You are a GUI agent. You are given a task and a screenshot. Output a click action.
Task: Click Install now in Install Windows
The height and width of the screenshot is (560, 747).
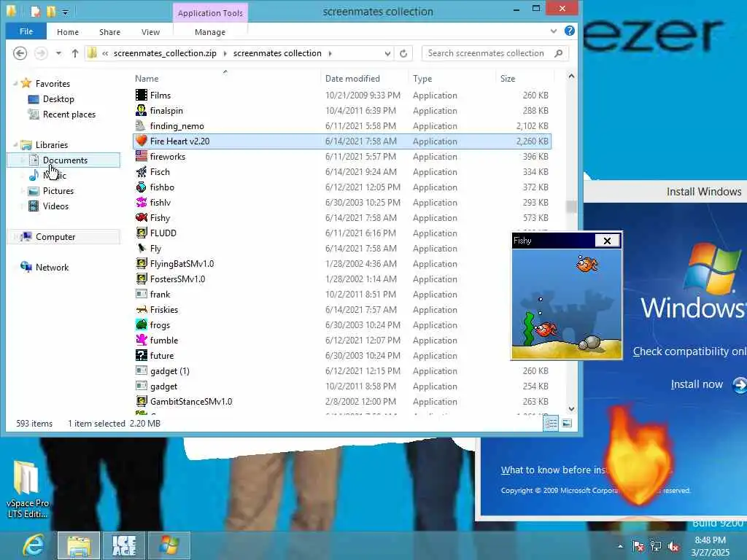tap(697, 384)
